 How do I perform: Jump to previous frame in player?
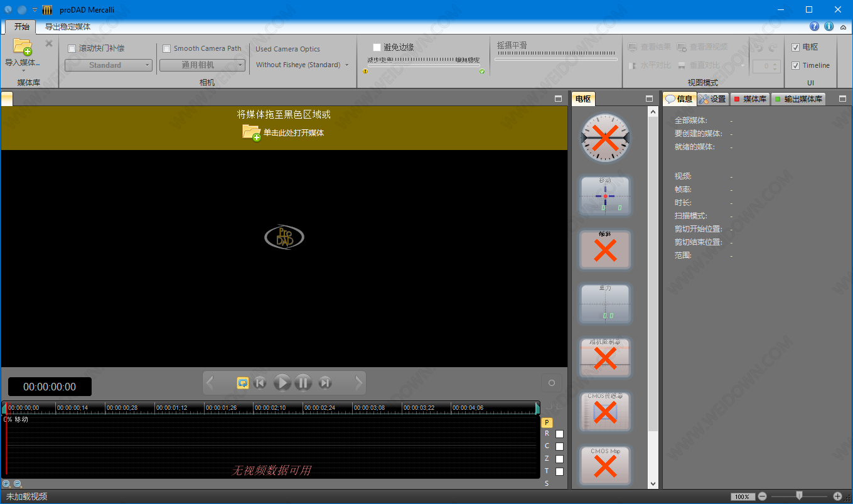(260, 383)
